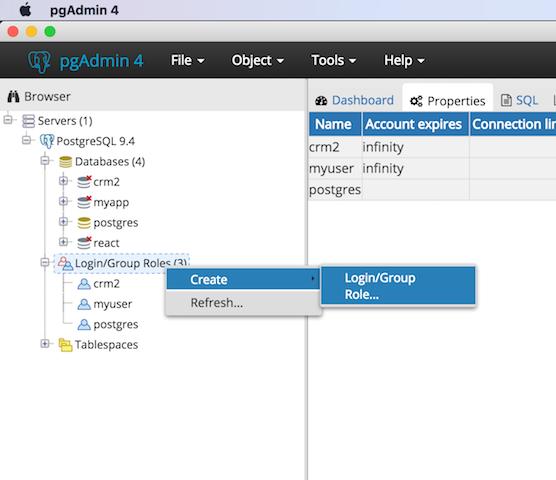The image size is (556, 480).
Task: Click the Tablespaces folder icon
Action: click(x=65, y=345)
